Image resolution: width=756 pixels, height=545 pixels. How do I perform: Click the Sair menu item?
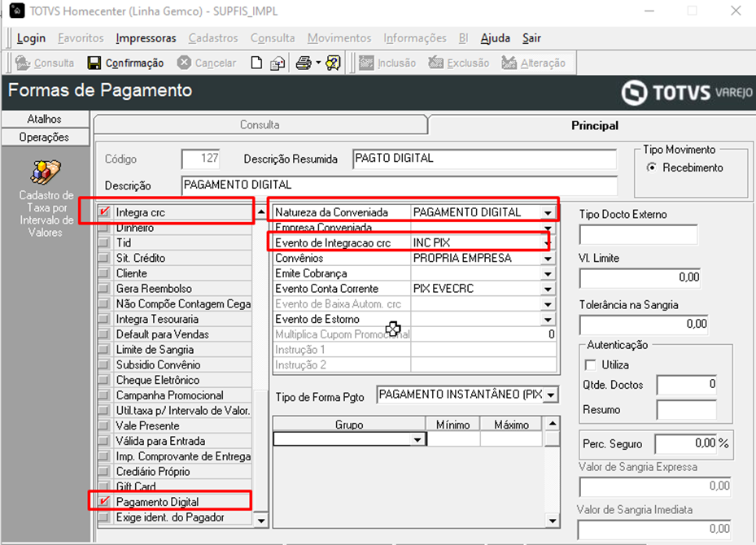[531, 37]
